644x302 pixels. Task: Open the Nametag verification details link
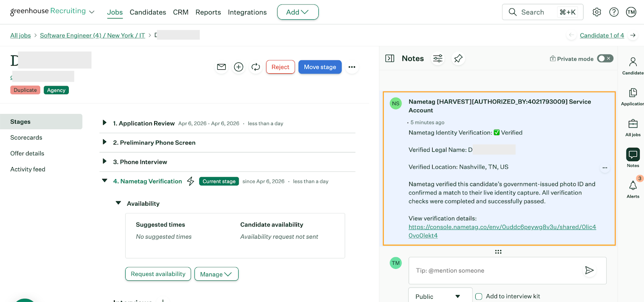click(502, 227)
